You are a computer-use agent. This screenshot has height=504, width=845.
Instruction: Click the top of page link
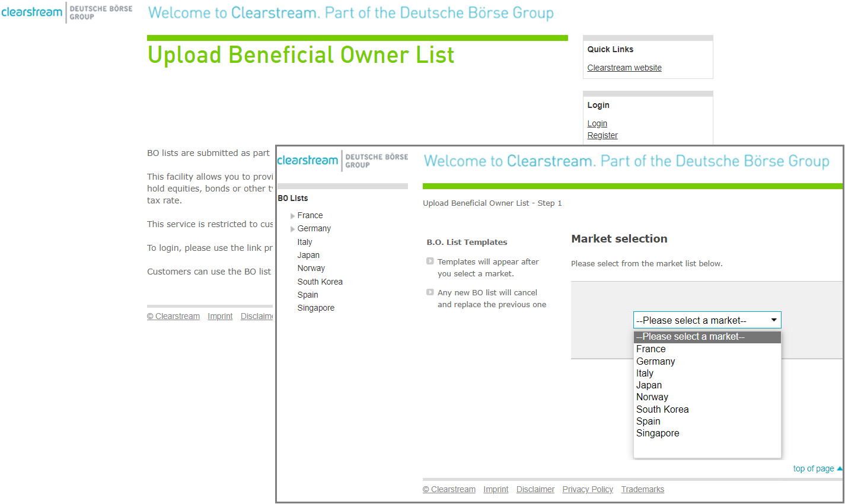coord(813,468)
